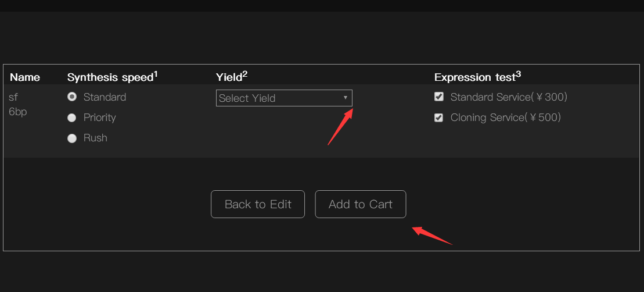Screen dimensions: 644x292
Task: Add the sf gene to cart
Action: click(361, 204)
